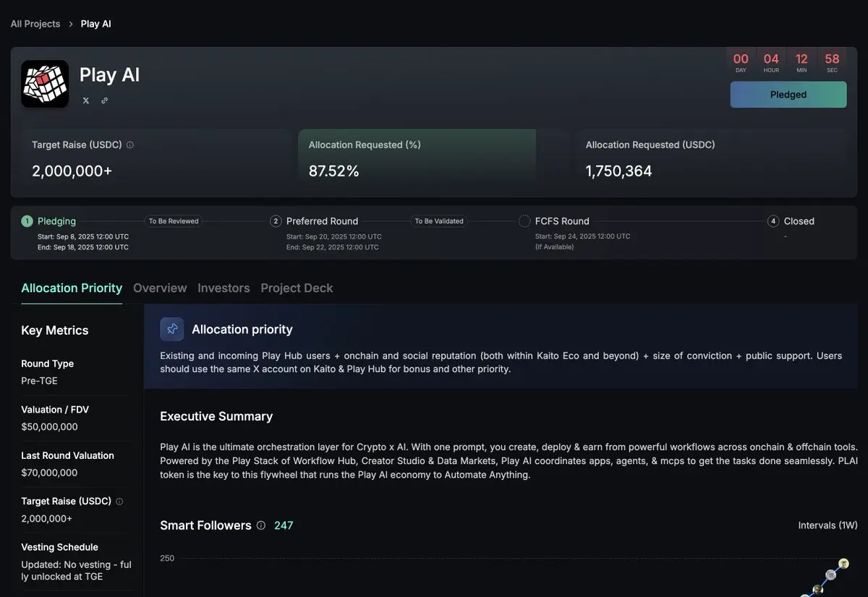Image resolution: width=868 pixels, height=597 pixels.
Task: Click the countdown DAY value 00
Action: point(741,59)
